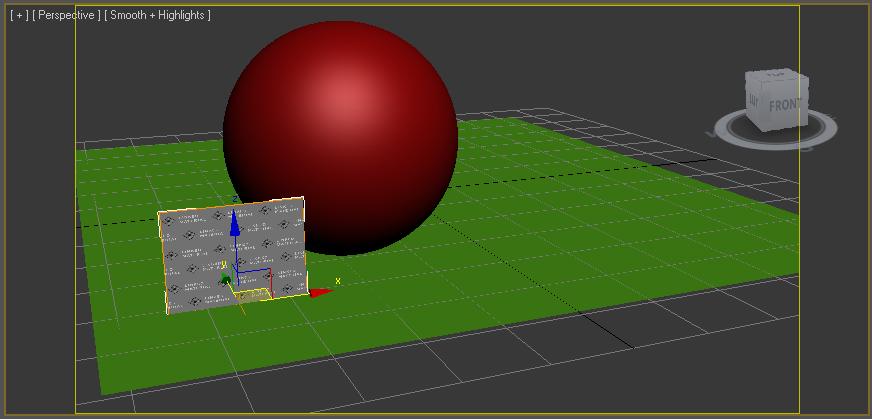
Task: Click the top face of the ViewCube
Action: 776,74
